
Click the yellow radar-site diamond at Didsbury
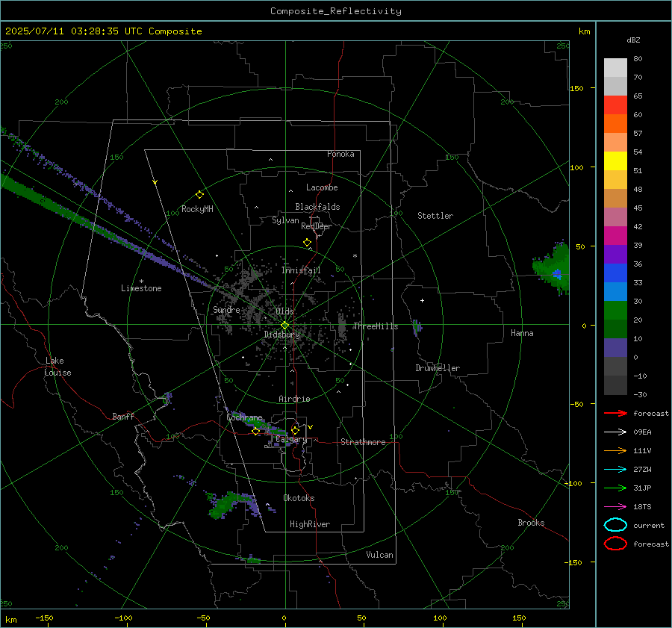coord(284,326)
